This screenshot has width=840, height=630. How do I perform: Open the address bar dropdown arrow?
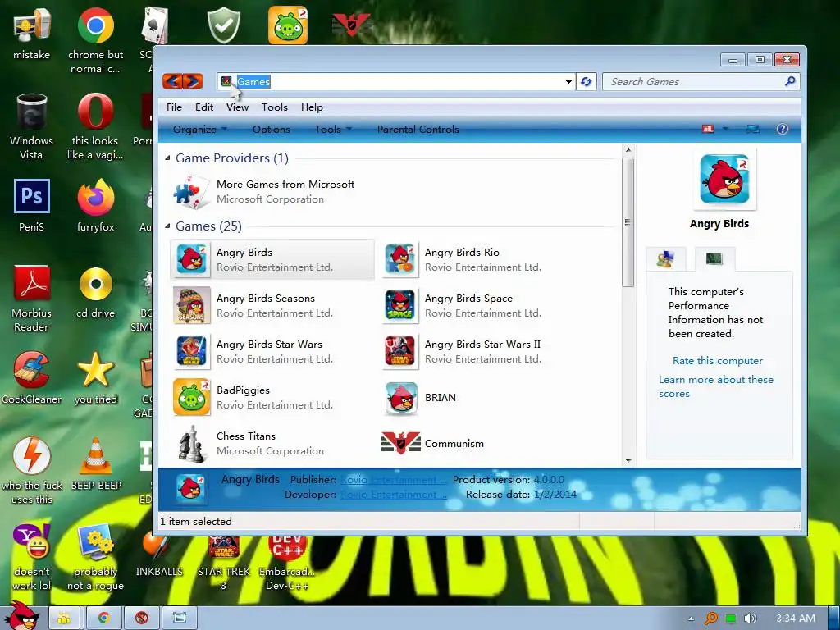coord(568,82)
